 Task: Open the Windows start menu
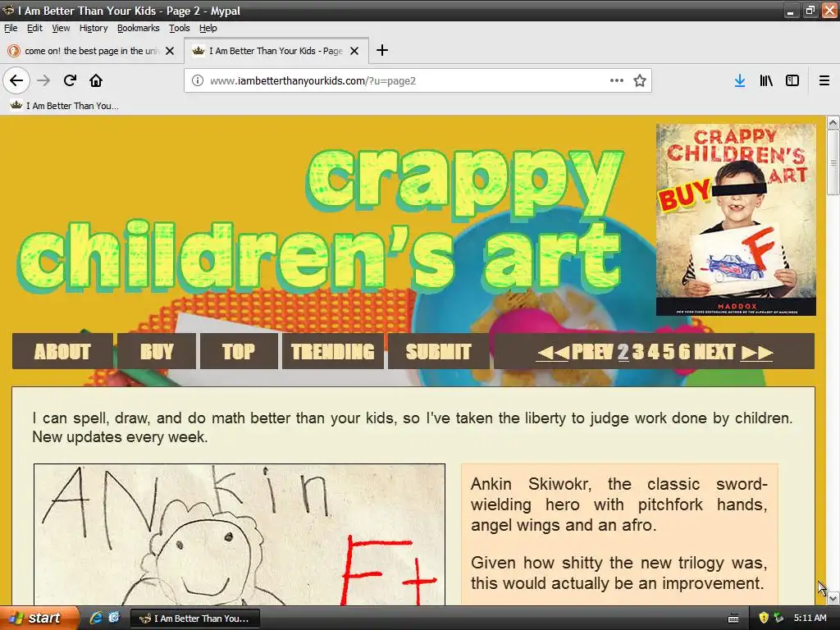(39, 619)
